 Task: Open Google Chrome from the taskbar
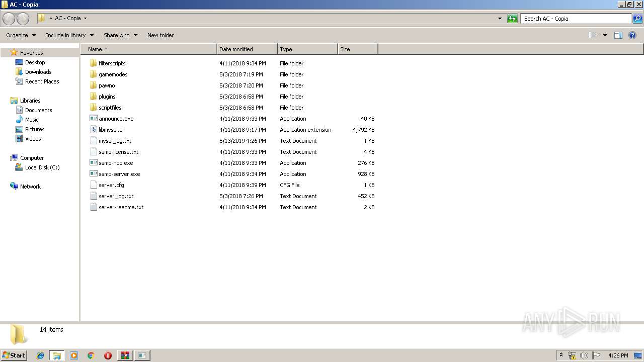(x=91, y=355)
